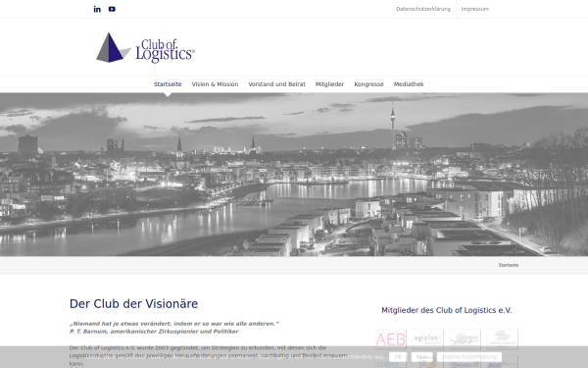The height and width of the screenshot is (368, 588).
Task: Open the Datenschutzerklärung link in top bar
Action: [423, 9]
